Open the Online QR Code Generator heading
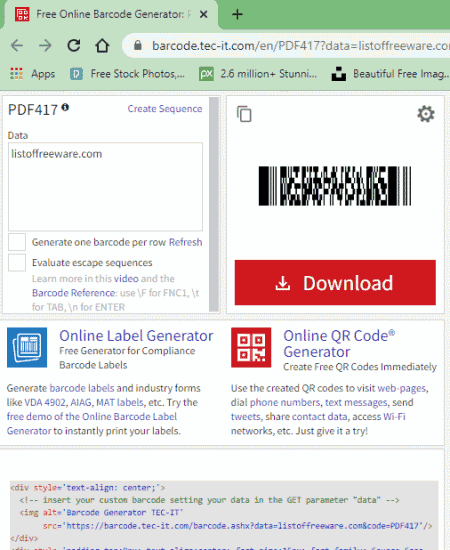The height and width of the screenshot is (550, 450). pos(339,344)
